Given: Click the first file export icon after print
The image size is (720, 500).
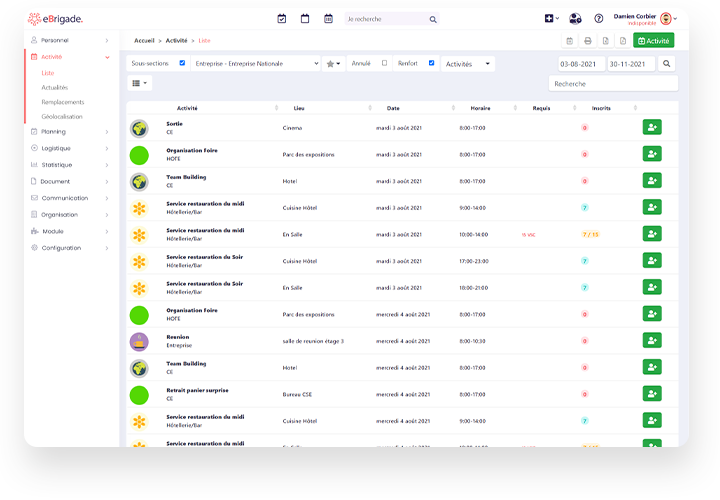Looking at the screenshot, I should [x=606, y=41].
